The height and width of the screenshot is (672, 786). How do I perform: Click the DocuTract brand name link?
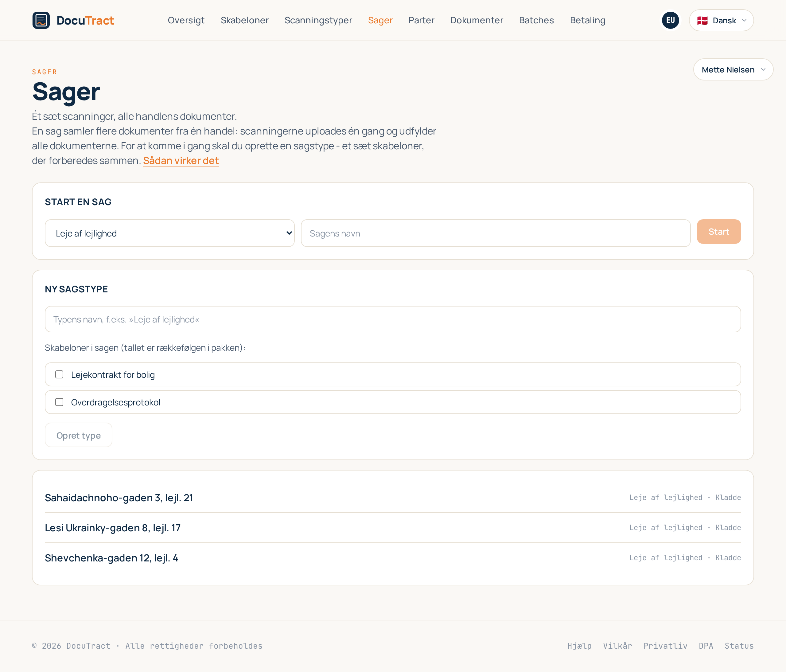[85, 20]
